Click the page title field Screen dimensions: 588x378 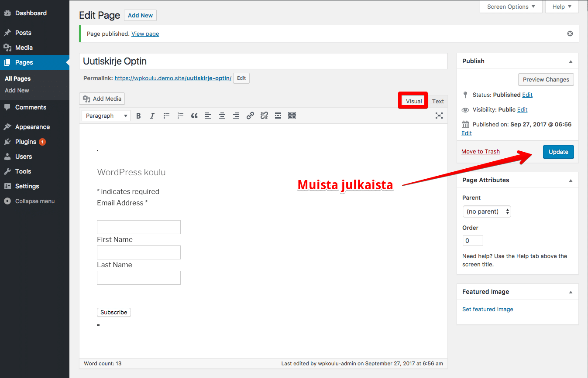pyautogui.click(x=263, y=61)
